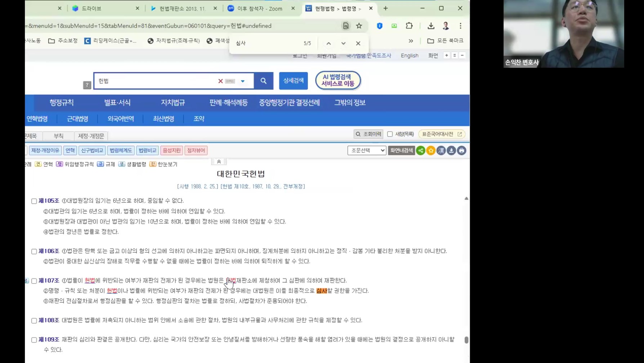Screen dimensions: 644x363
Task: Go to the previous find-in-page match
Action: [328, 43]
